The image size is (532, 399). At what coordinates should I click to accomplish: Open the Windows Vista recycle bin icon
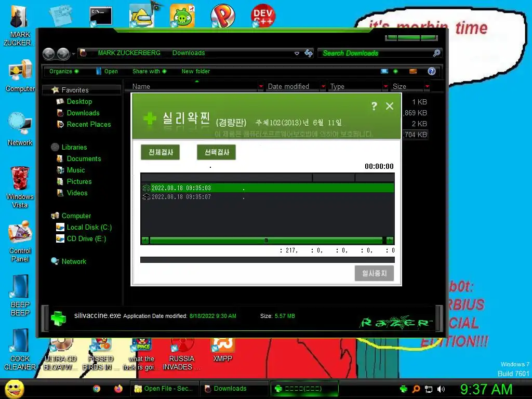pyautogui.click(x=20, y=187)
